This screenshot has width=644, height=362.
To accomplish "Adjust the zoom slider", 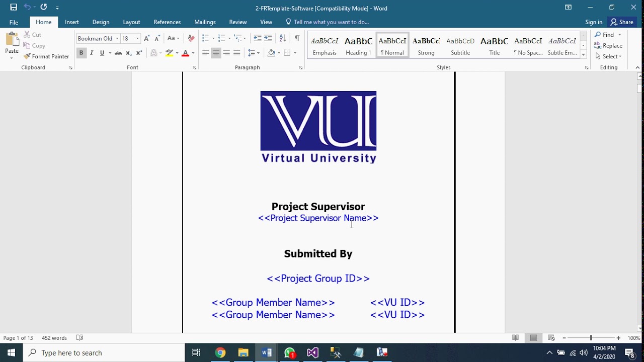I will pyautogui.click(x=591, y=338).
